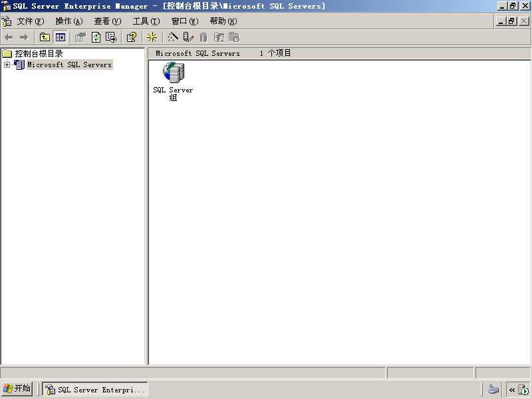The image size is (532, 399).
Task: Click the Properties toolbar icon
Action: click(80, 37)
